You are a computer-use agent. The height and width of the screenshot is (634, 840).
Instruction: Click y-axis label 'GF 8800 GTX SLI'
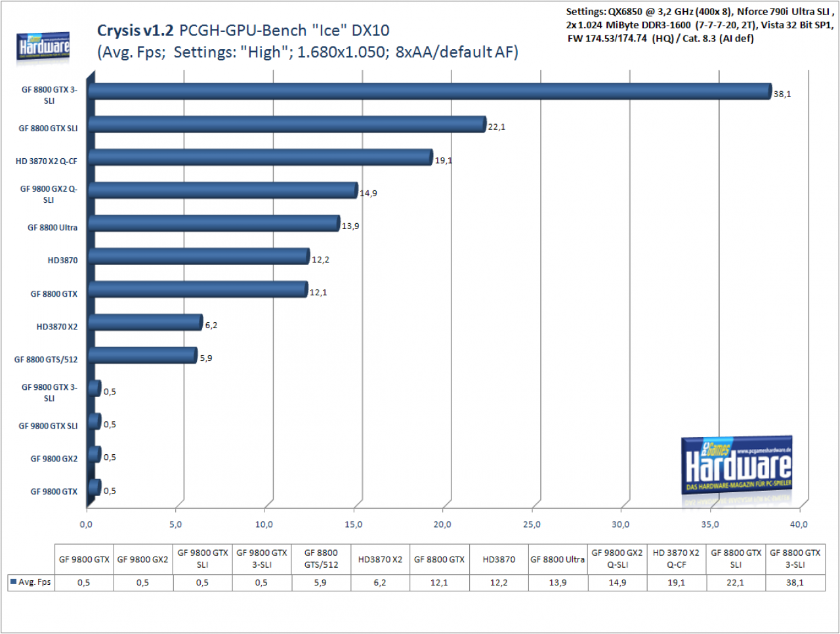[48, 129]
